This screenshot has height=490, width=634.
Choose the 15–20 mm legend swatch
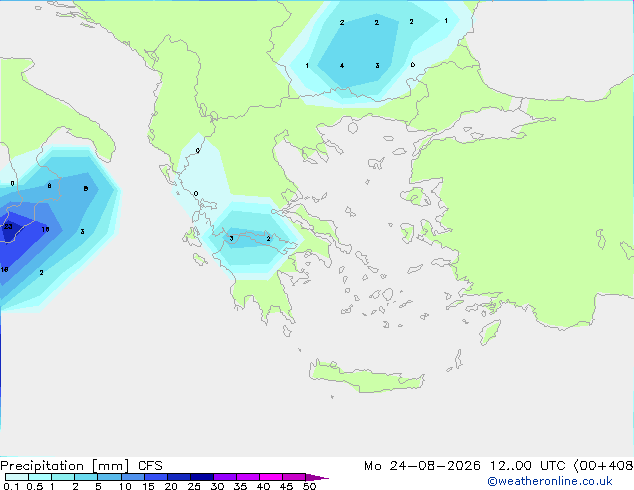click(155, 477)
